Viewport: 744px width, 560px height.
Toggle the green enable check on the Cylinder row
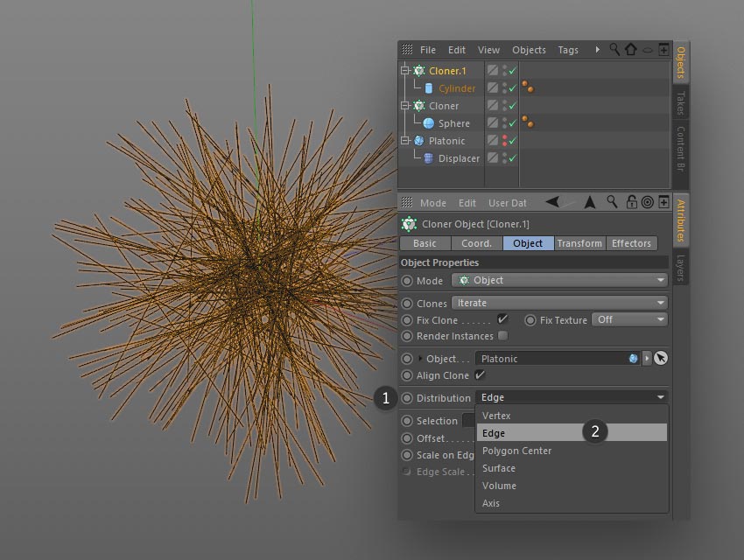[512, 88]
